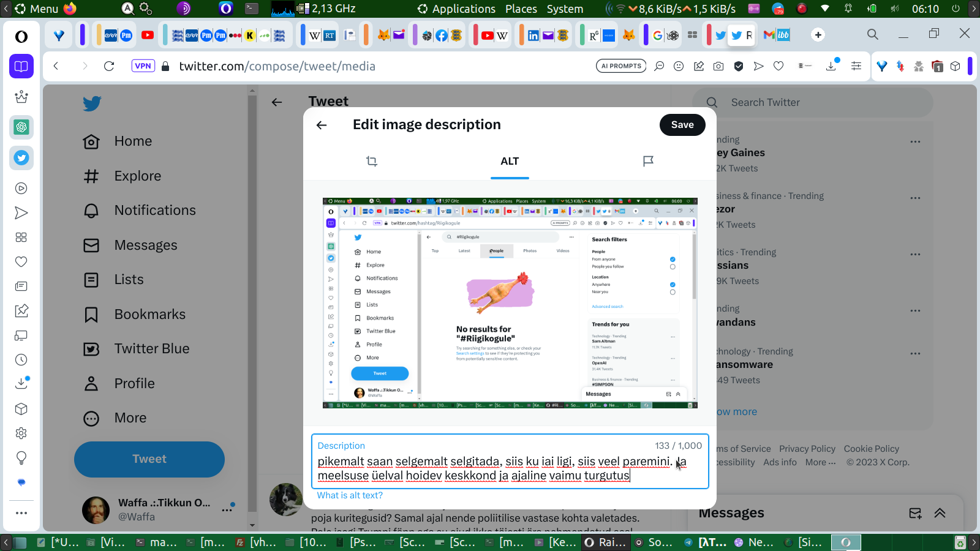The height and width of the screenshot is (551, 980).
Task: Reload the page
Action: [109, 66]
